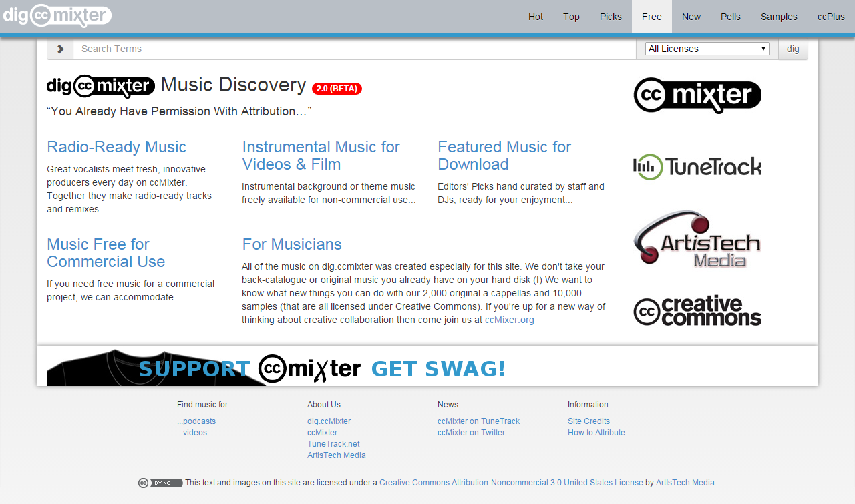The width and height of the screenshot is (855, 504).
Task: Open the ArtisTech Media logo
Action: pyautogui.click(x=697, y=239)
